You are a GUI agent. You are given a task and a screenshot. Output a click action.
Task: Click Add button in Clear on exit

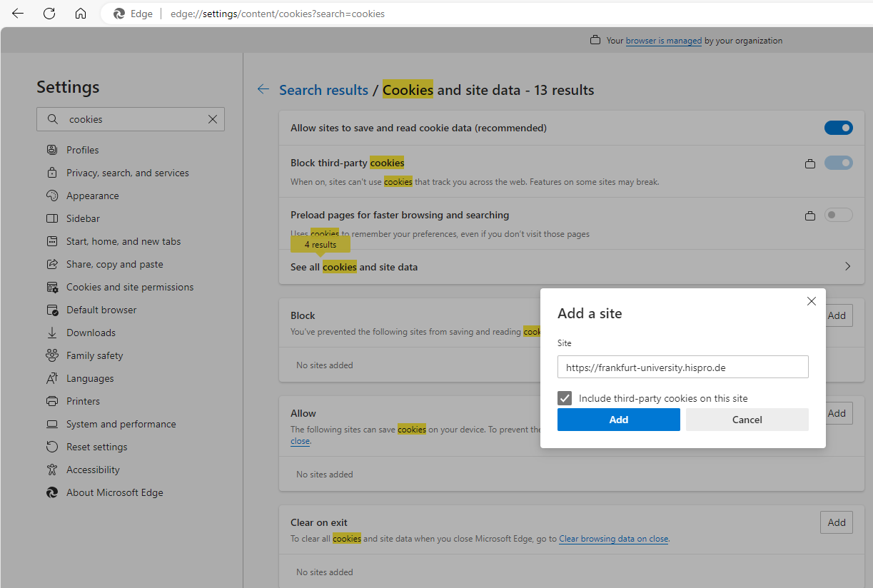[x=836, y=522]
